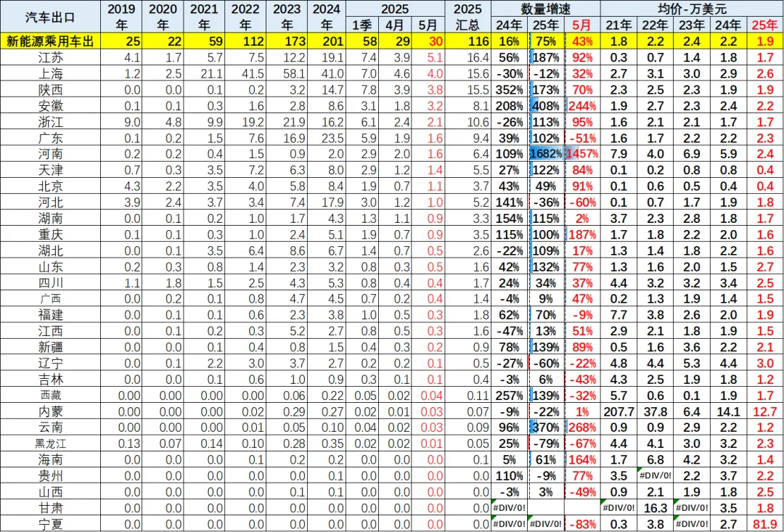Select the 2019 年 column header
The height and width of the screenshot is (532, 784).
point(121,17)
